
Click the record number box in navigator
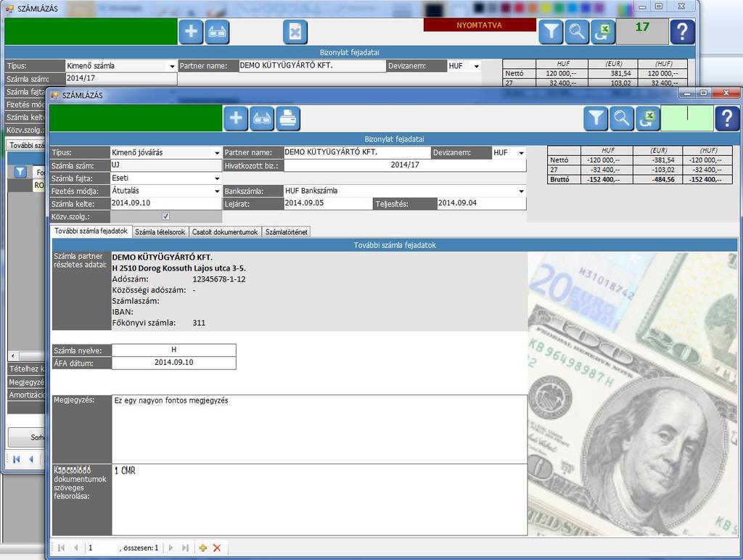102,548
